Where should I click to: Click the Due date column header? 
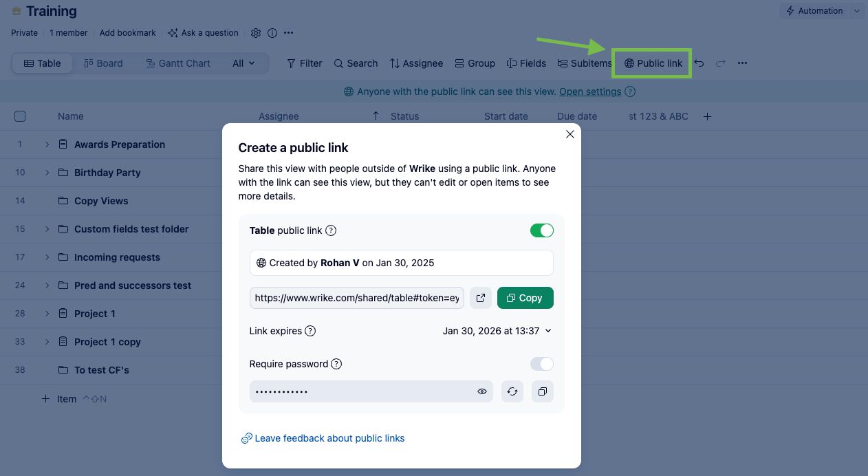click(577, 116)
